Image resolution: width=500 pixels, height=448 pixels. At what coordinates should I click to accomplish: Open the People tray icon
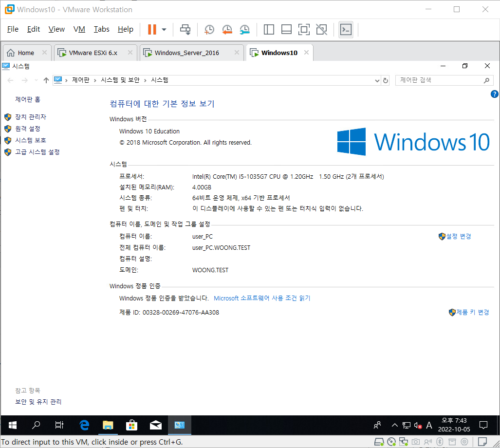point(377,425)
